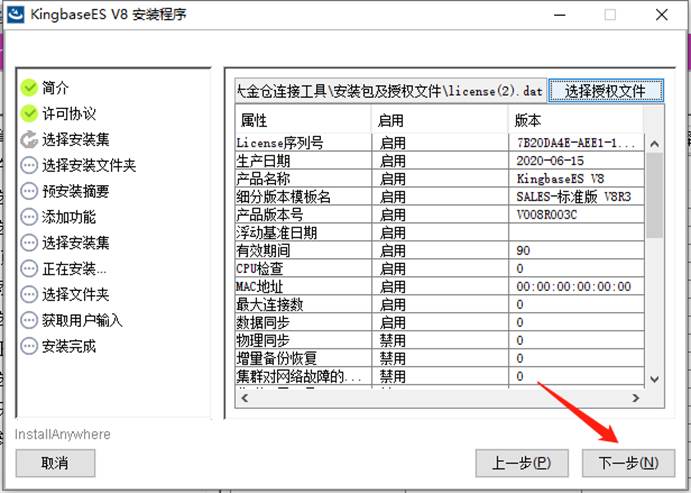Minimize the installer window
Screen dimensions: 691x493
560,15
